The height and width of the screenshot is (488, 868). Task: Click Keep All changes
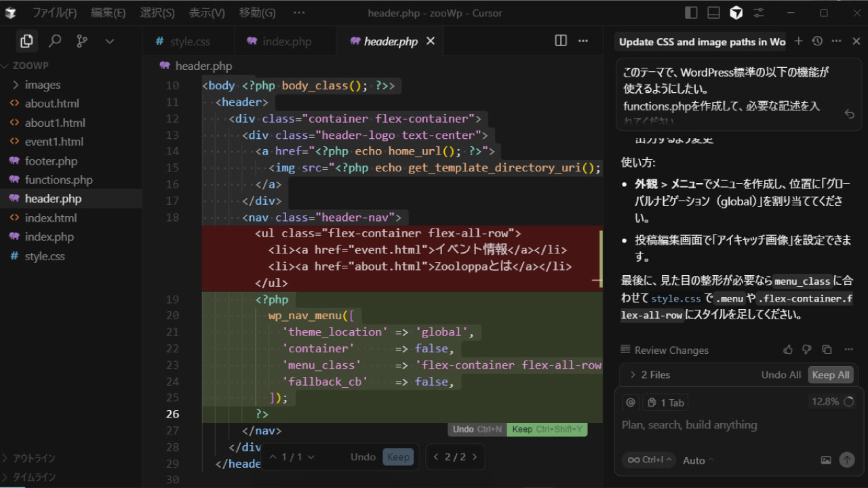(831, 375)
